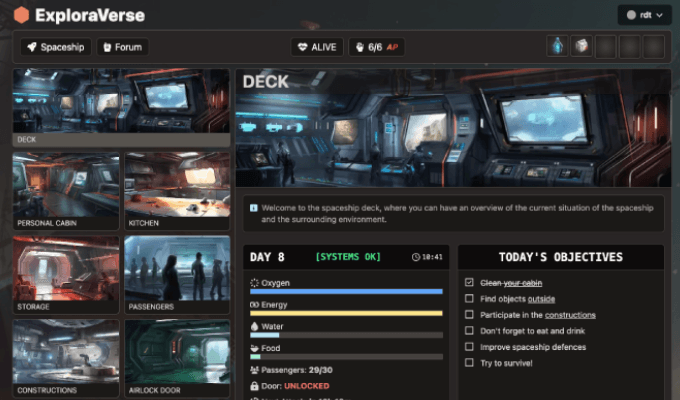
Task: Check the Find objects outside checkbox
Action: point(470,299)
